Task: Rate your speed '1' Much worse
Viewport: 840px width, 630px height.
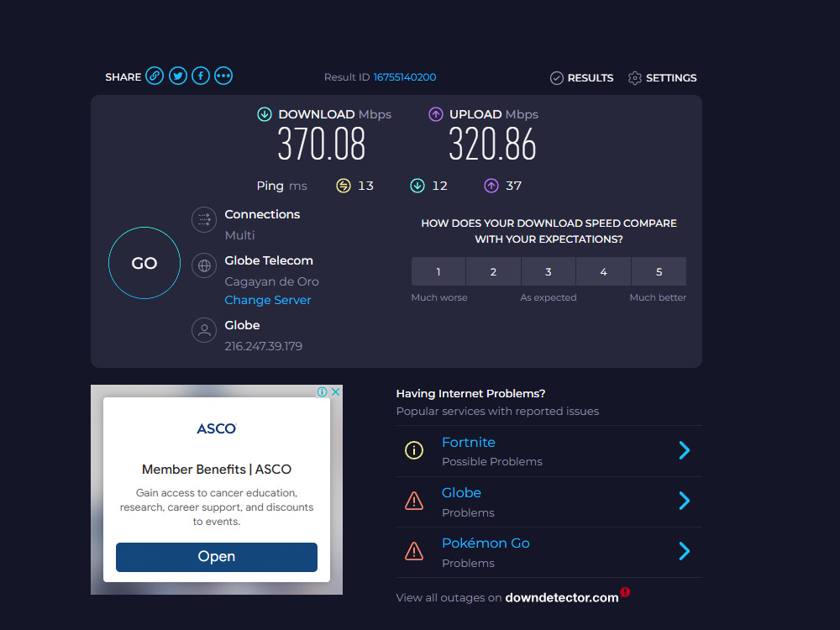Action: [x=438, y=271]
